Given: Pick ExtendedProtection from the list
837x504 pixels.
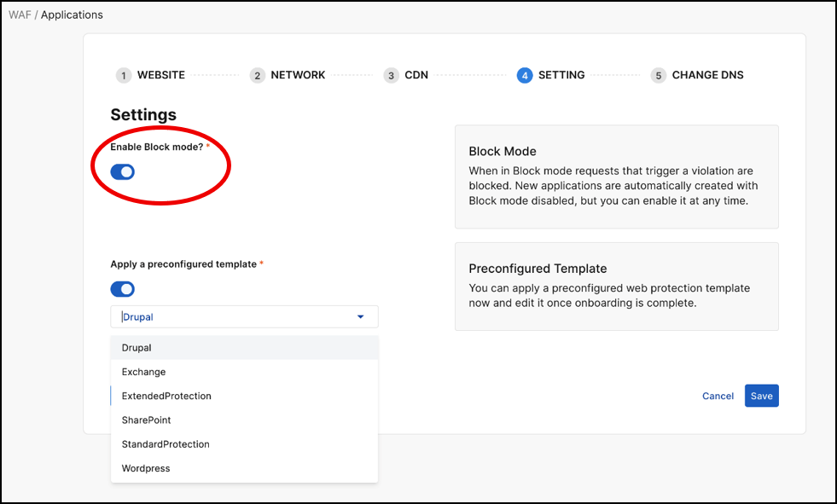Looking at the screenshot, I should pyautogui.click(x=166, y=396).
